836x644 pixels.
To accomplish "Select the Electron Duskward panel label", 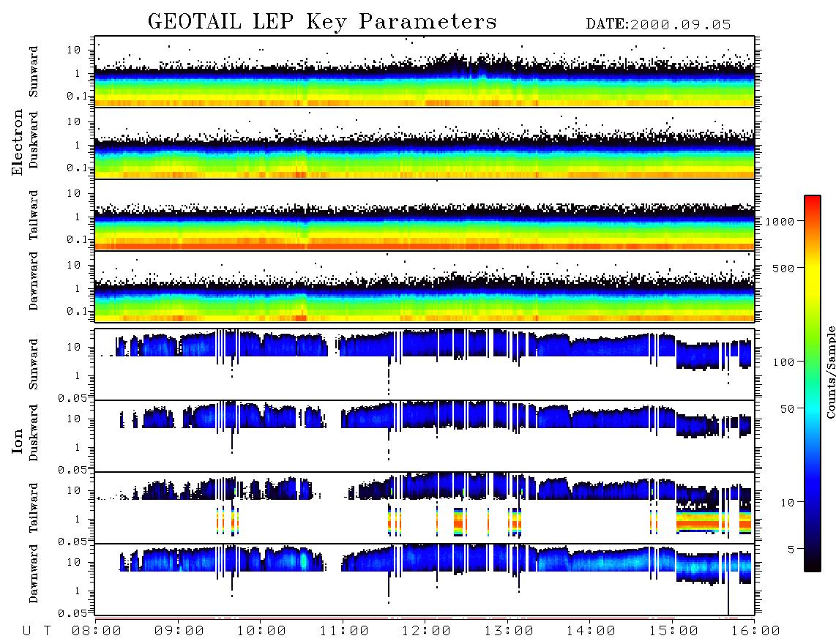I will coord(34,140).
